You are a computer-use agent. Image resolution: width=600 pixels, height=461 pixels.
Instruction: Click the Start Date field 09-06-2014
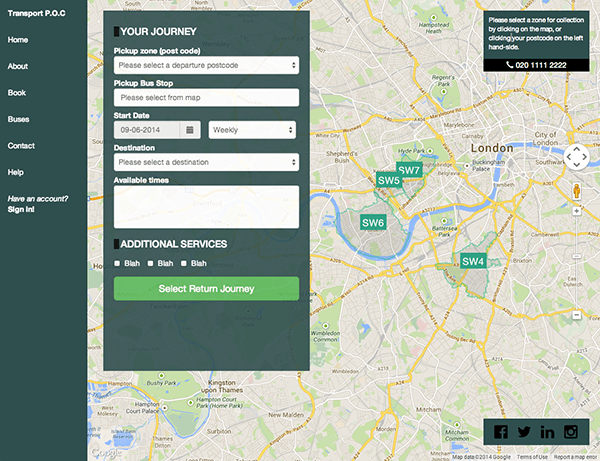(147, 130)
